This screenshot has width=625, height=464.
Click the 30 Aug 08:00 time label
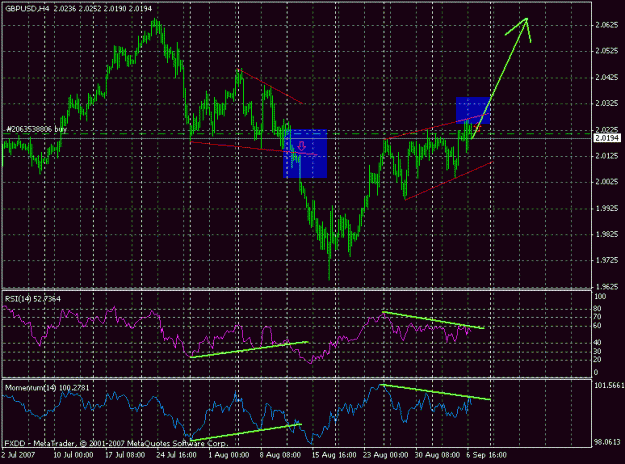(437, 455)
